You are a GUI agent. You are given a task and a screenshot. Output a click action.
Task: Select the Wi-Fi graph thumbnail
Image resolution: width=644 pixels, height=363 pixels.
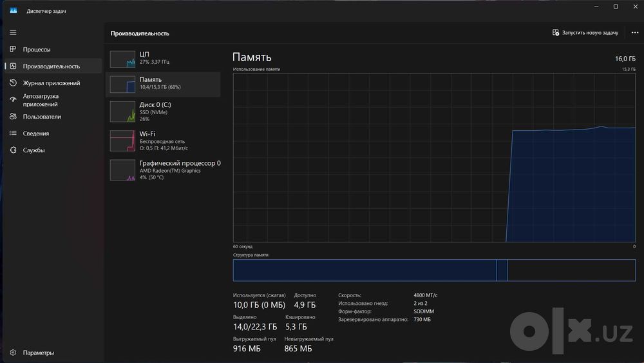[122, 141]
